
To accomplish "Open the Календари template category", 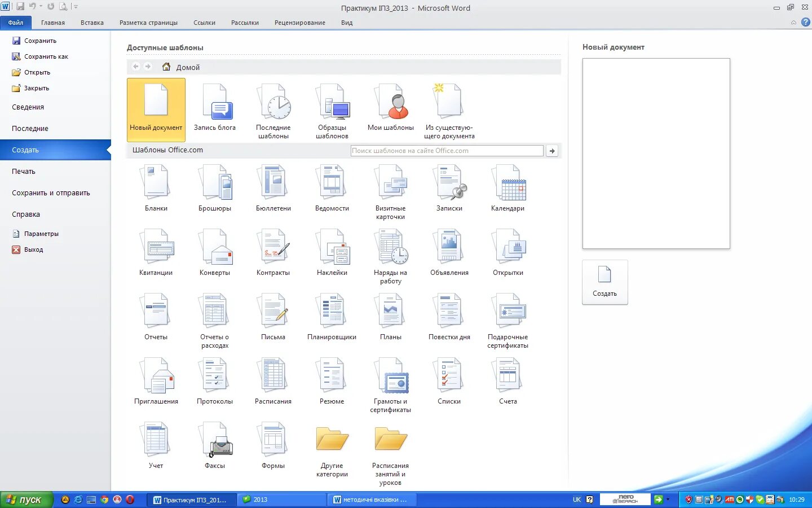I will [x=508, y=189].
